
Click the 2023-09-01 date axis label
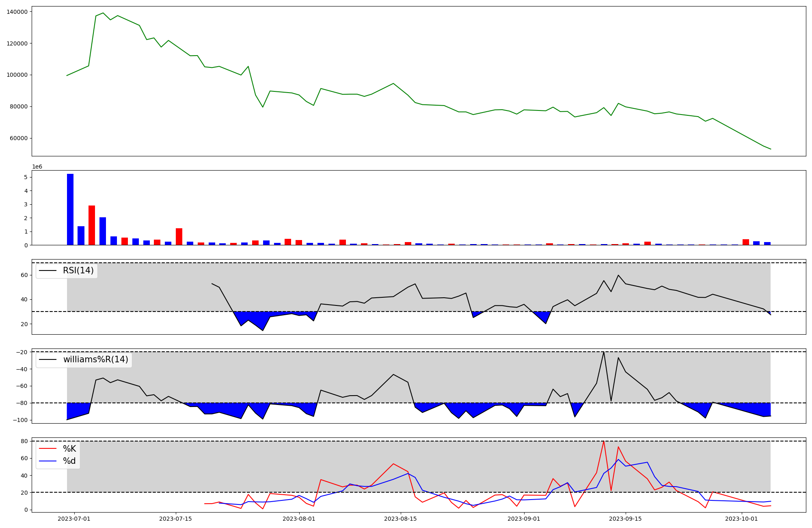524,519
